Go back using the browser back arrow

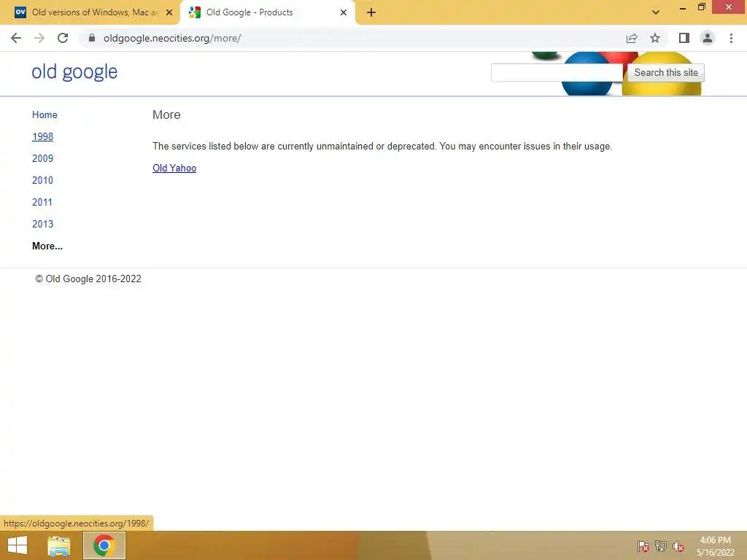pyautogui.click(x=16, y=38)
